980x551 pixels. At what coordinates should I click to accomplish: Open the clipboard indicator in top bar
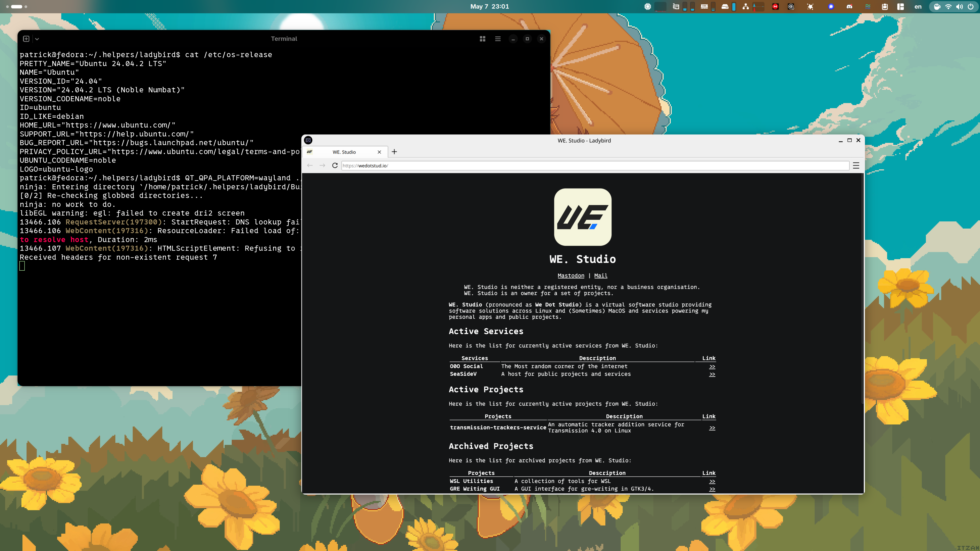(x=885, y=6)
